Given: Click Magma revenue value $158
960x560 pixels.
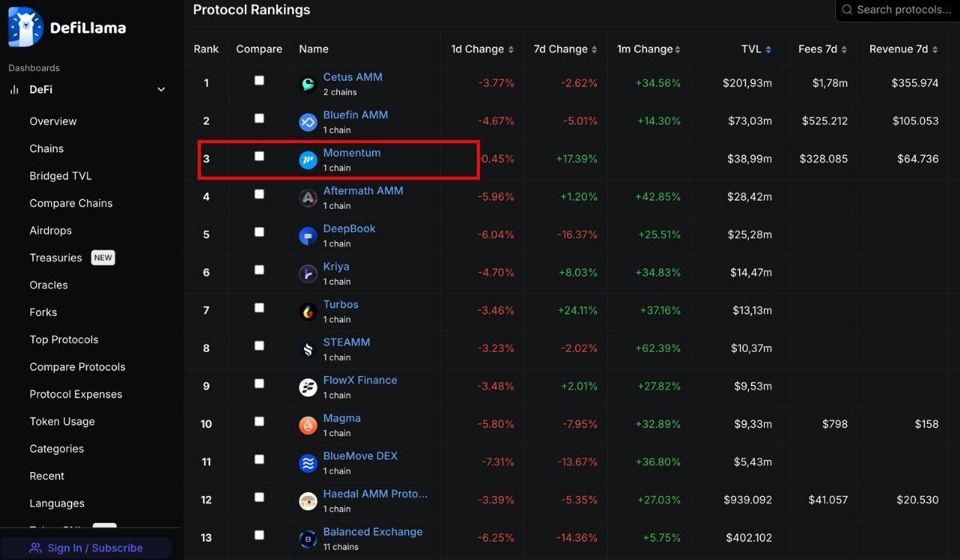Looking at the screenshot, I should [x=926, y=425].
